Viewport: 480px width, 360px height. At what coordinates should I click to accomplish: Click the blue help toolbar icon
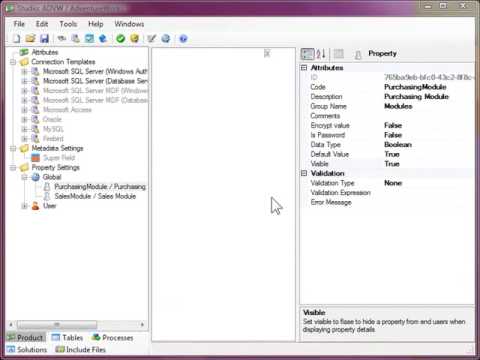tap(183, 39)
